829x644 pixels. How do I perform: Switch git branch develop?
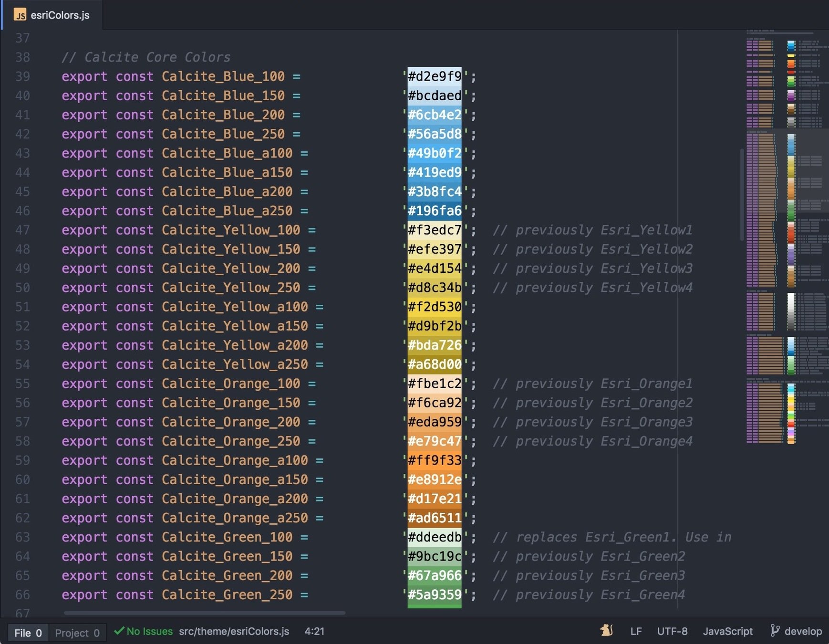click(x=803, y=631)
